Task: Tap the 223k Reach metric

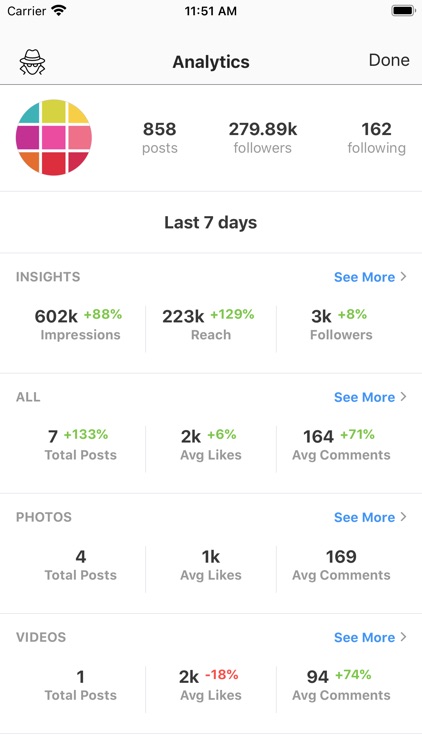Action: pos(210,324)
